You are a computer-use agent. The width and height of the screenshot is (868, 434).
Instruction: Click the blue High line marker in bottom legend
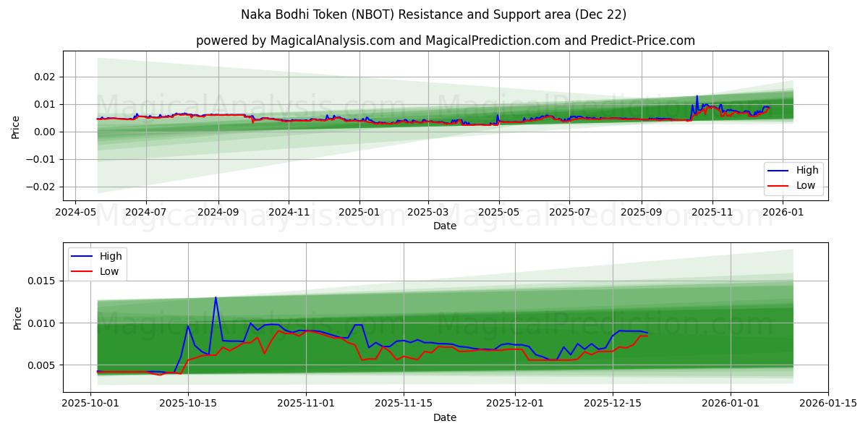click(82, 255)
